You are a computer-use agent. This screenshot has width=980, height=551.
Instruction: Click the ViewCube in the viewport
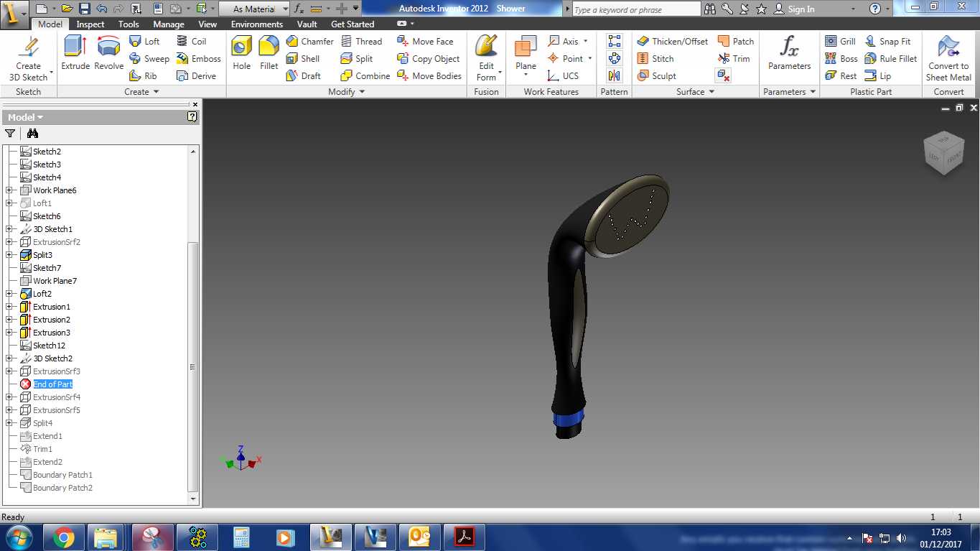tap(944, 152)
